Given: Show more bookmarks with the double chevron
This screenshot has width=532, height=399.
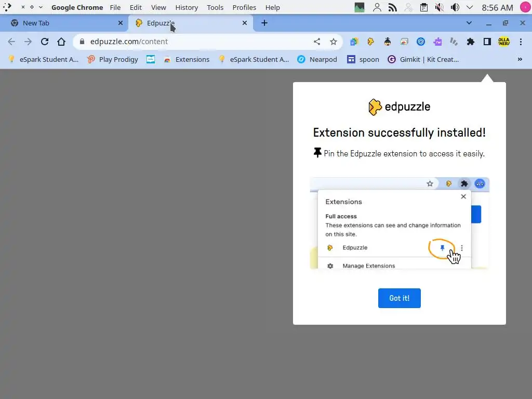Looking at the screenshot, I should click(x=520, y=59).
